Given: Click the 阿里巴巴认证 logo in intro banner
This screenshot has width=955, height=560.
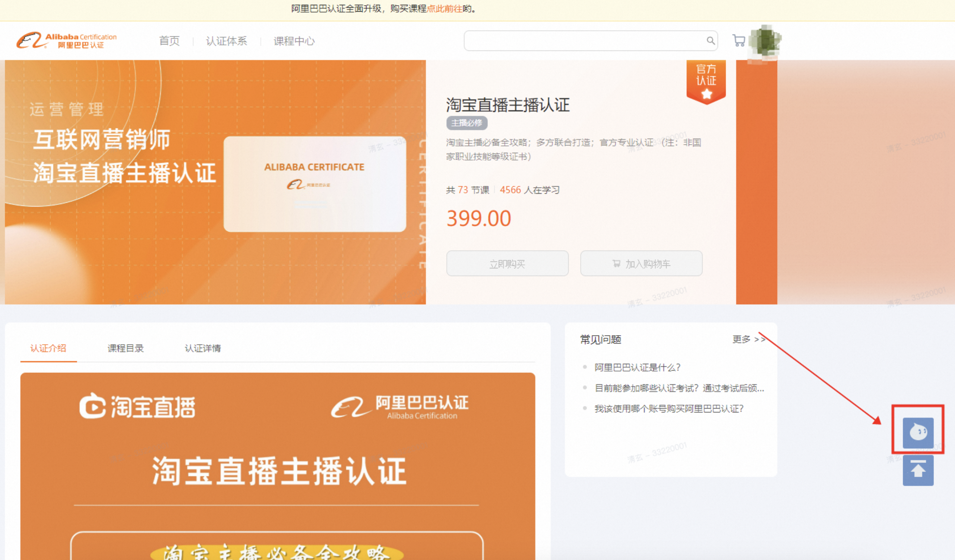Looking at the screenshot, I should [400, 406].
